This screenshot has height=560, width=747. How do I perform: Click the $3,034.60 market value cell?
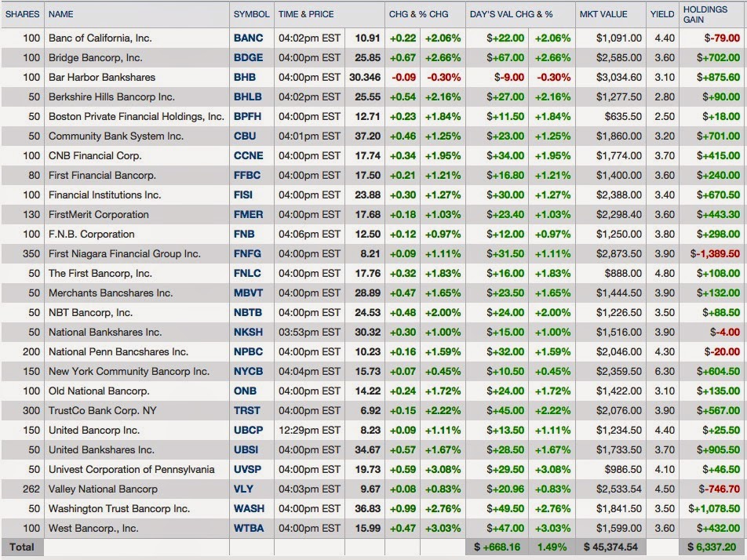coord(619,77)
